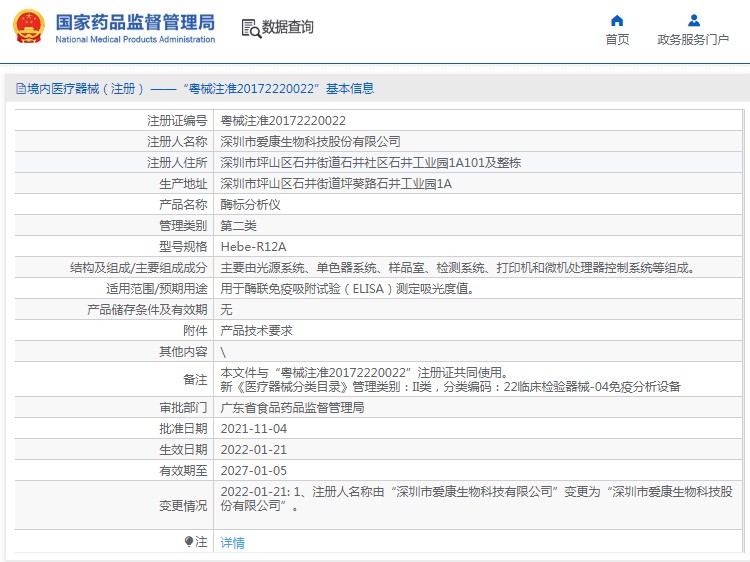
Task: Click the user icon above 政务服务门户
Action: pyautogui.click(x=693, y=20)
